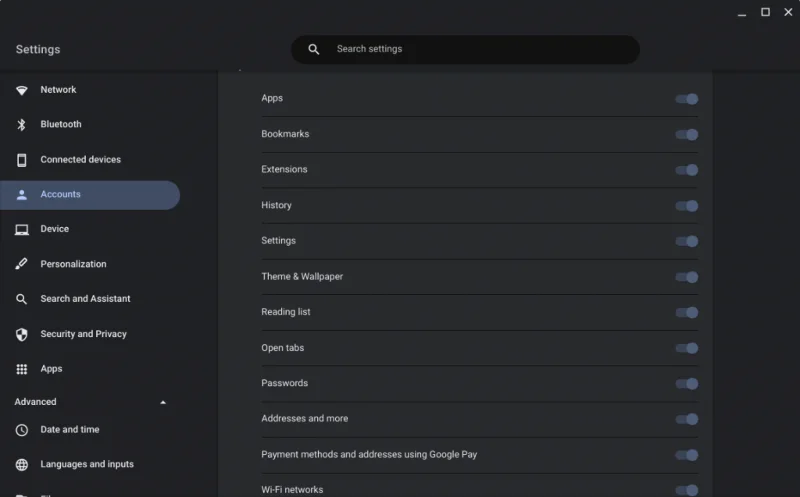This screenshot has width=800, height=497.
Task: Open Date and time settings
Action: click(x=90, y=430)
